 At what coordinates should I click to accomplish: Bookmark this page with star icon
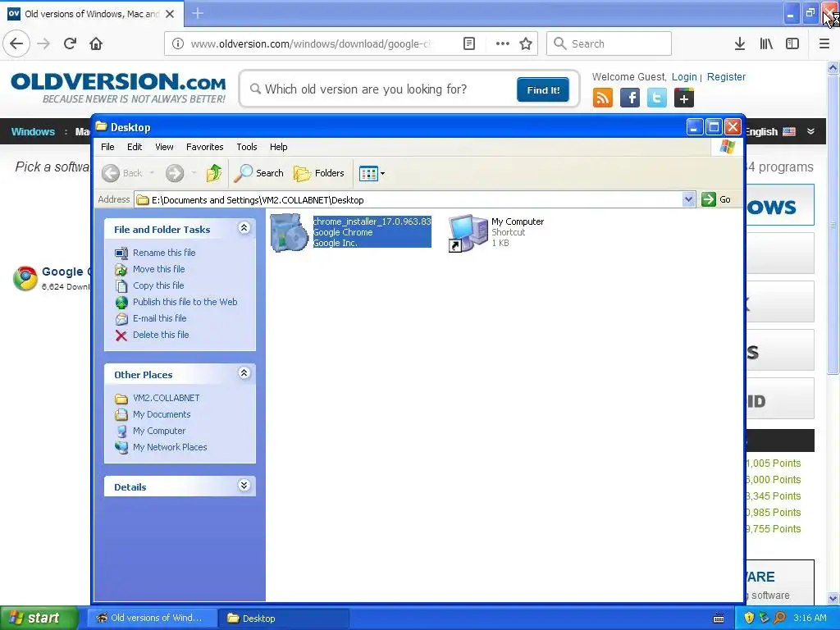526,43
